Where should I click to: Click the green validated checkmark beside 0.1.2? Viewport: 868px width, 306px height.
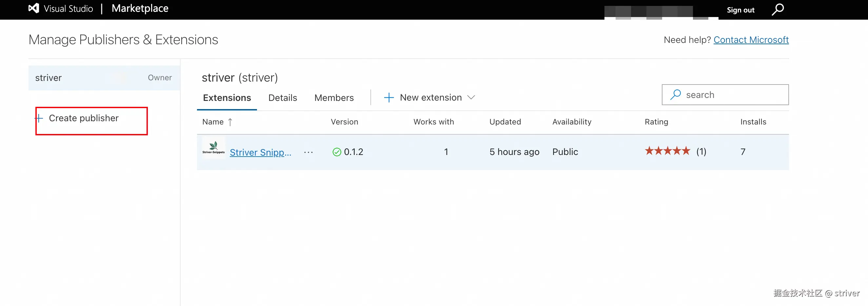point(337,152)
